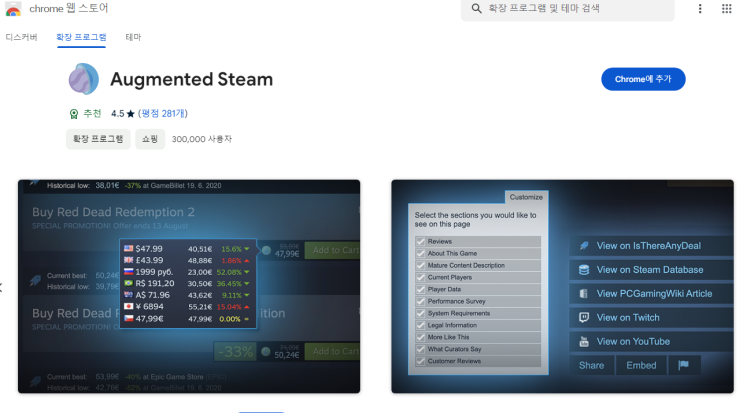743x413 pixels.
Task: Click the 확장 프로그램 category chip
Action: [x=98, y=139]
